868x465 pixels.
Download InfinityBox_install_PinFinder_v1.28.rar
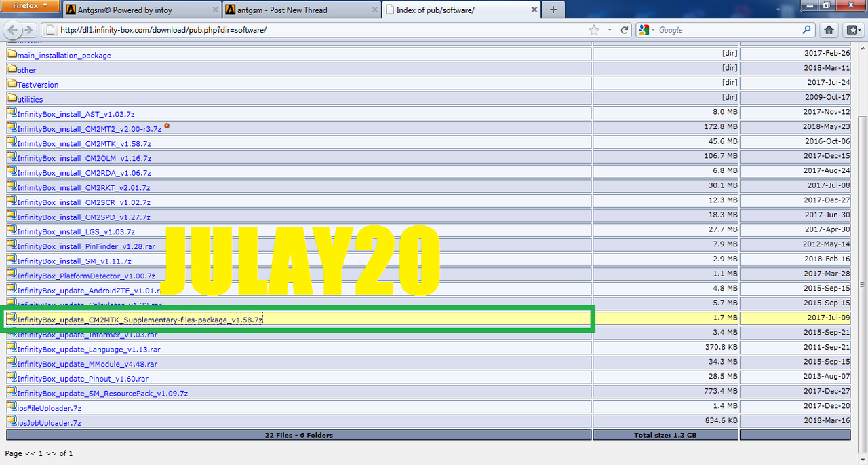[x=86, y=246]
